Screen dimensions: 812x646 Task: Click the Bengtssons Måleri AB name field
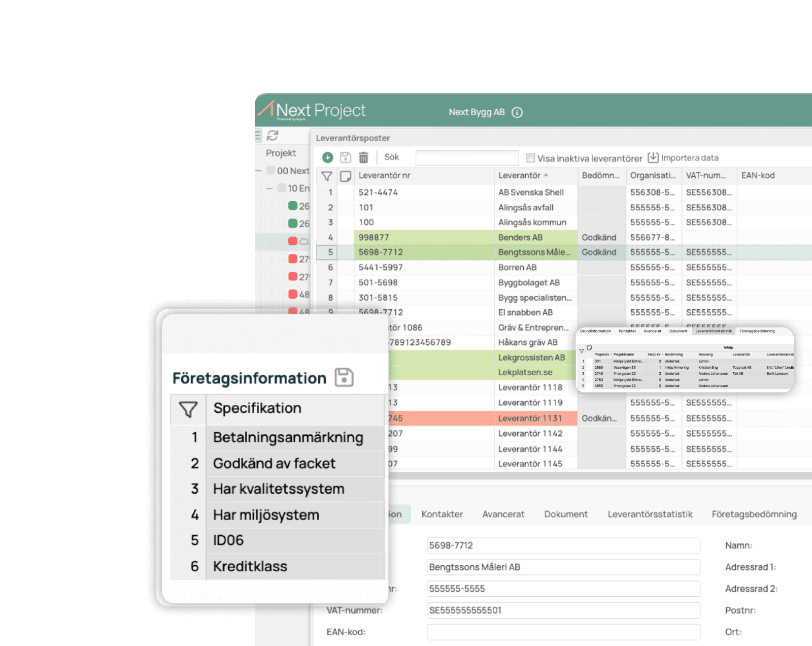point(563,567)
